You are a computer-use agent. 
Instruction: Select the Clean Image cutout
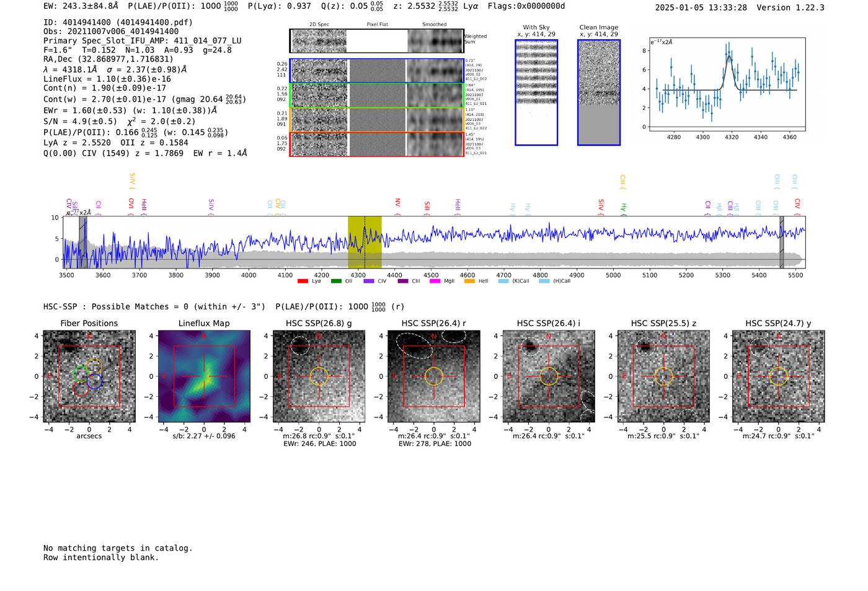point(599,92)
